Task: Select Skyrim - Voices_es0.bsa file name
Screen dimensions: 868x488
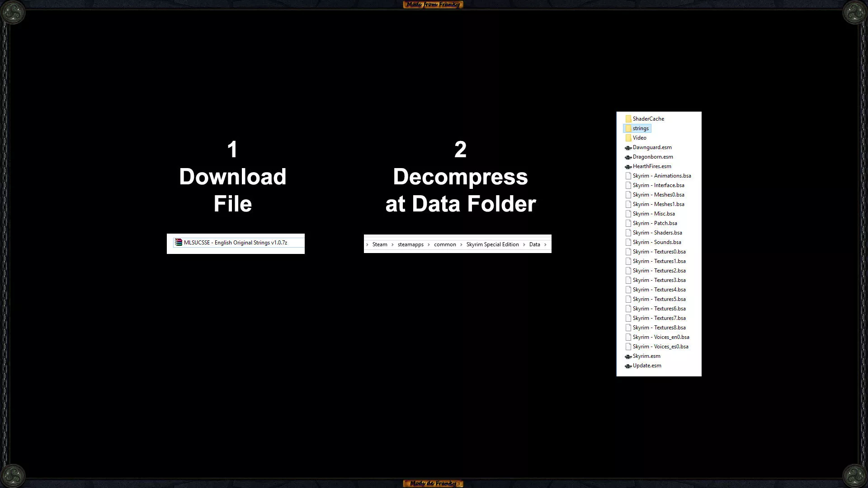Action: click(660, 347)
